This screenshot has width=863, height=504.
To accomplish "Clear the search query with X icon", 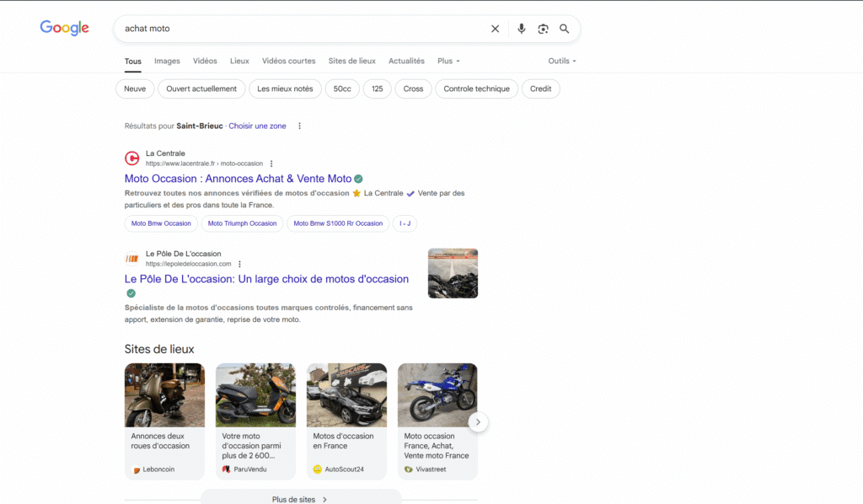I will tap(495, 29).
